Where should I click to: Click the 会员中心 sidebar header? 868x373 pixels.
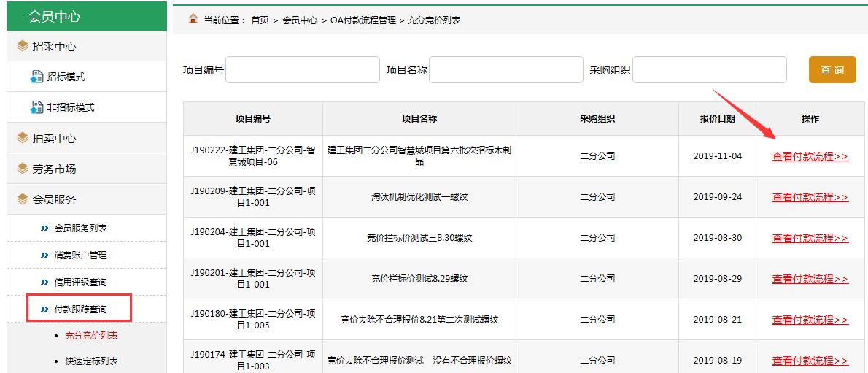click(x=86, y=16)
